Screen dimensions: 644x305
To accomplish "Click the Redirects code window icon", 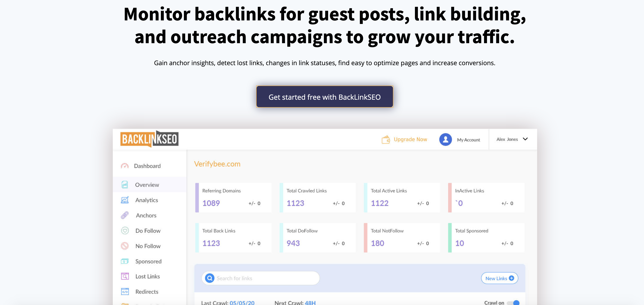I will coord(125,291).
